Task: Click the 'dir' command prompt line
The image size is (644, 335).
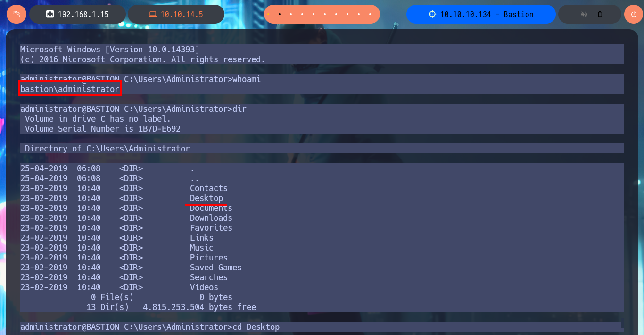Action: pyautogui.click(x=133, y=109)
